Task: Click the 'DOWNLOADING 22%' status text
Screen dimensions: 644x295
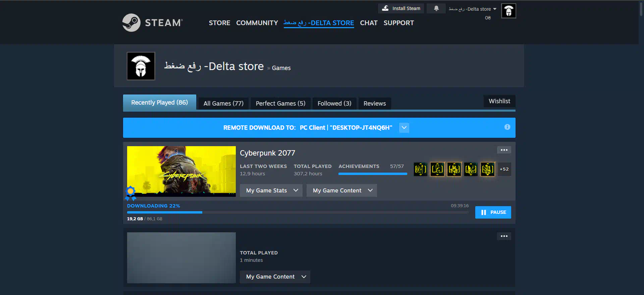Action: tap(154, 206)
